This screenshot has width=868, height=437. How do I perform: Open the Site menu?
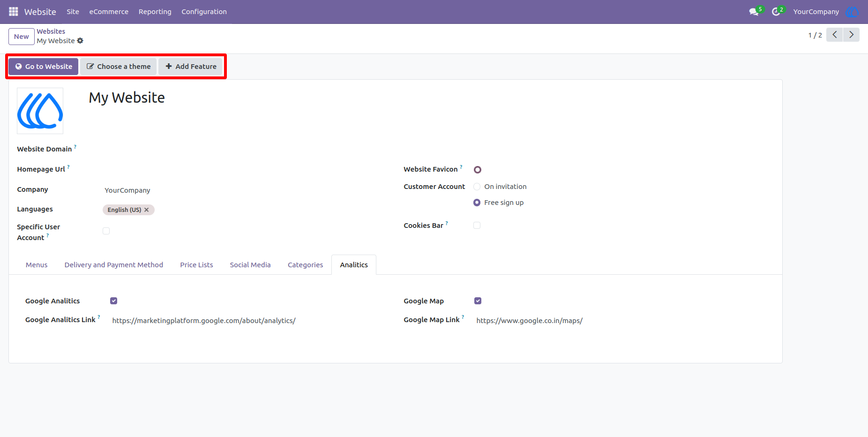pos(73,12)
